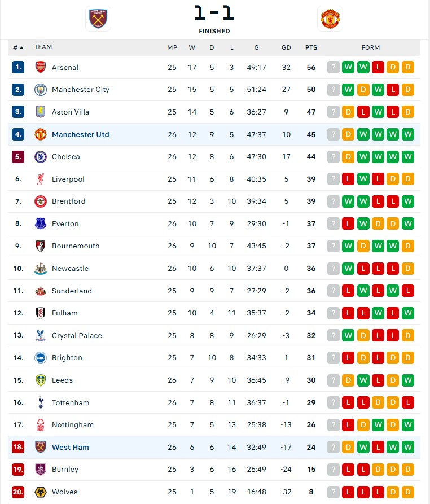Sort standings by PTS column header
The image size is (430, 504).
coord(311,47)
